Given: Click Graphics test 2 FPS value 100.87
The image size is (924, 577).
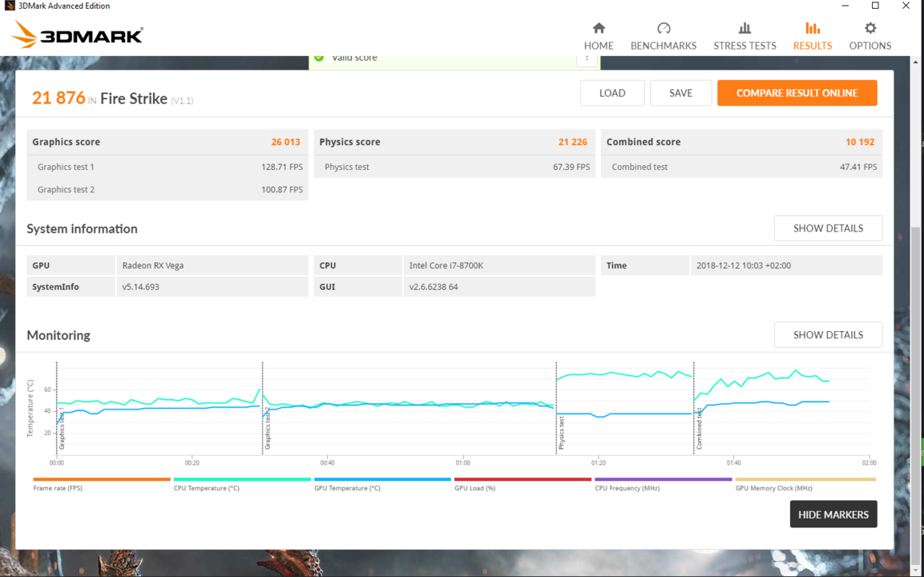Looking at the screenshot, I should click(x=281, y=189).
